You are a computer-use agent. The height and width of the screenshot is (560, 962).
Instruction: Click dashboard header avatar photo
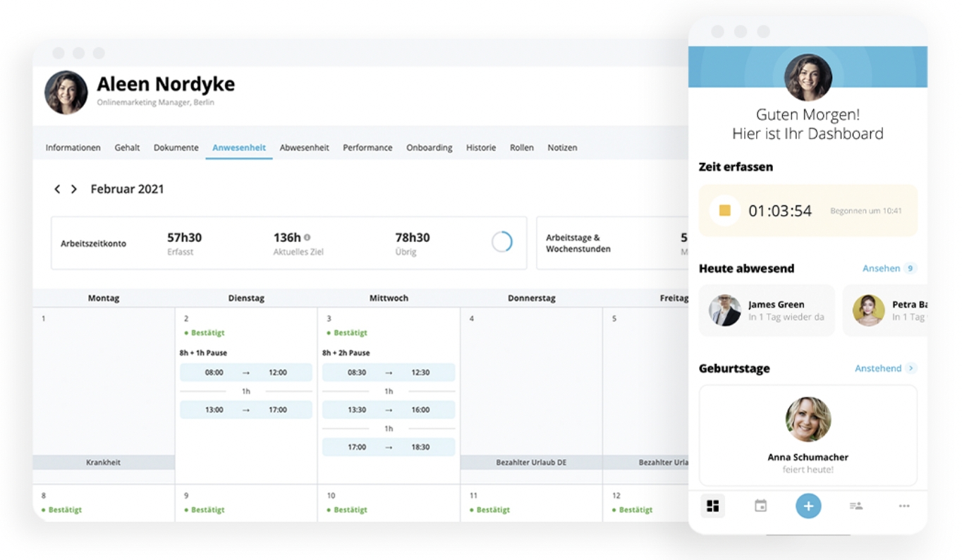click(808, 77)
